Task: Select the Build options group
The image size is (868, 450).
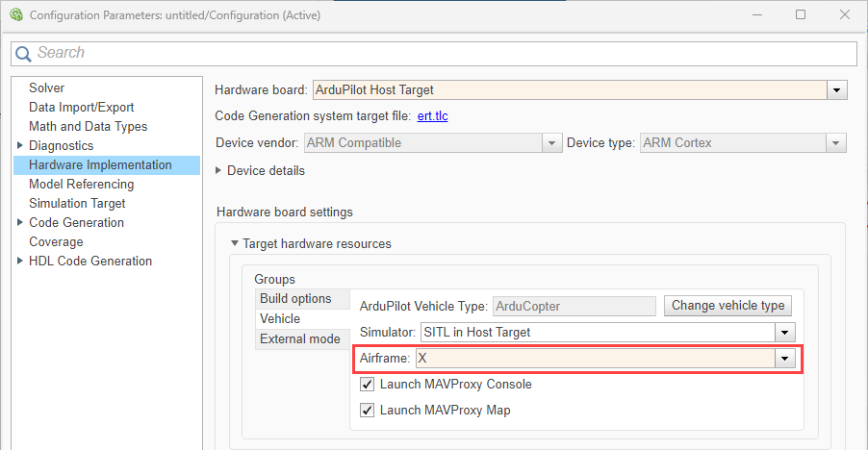Action: (295, 298)
